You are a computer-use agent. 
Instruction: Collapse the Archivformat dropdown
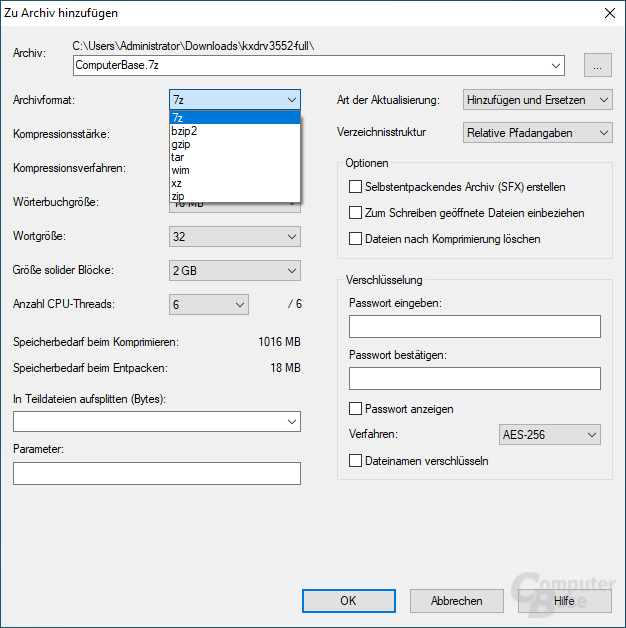click(235, 99)
